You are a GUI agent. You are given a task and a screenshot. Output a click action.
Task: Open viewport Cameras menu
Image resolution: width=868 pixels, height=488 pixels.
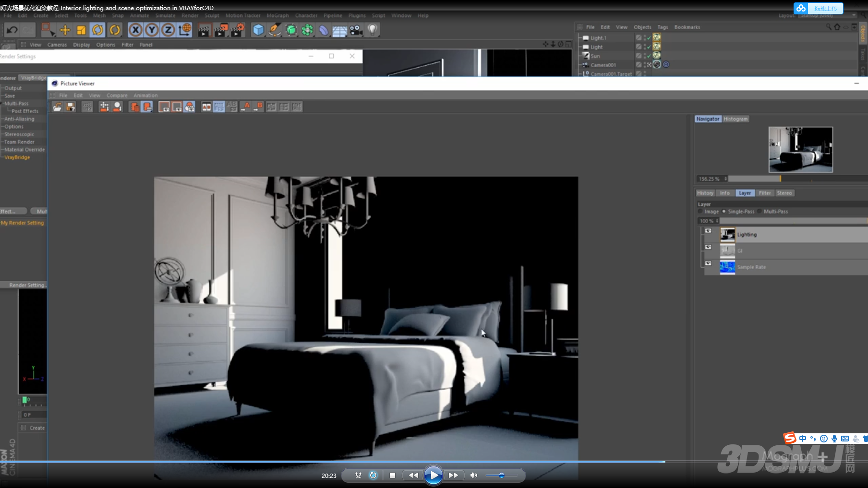(x=57, y=45)
